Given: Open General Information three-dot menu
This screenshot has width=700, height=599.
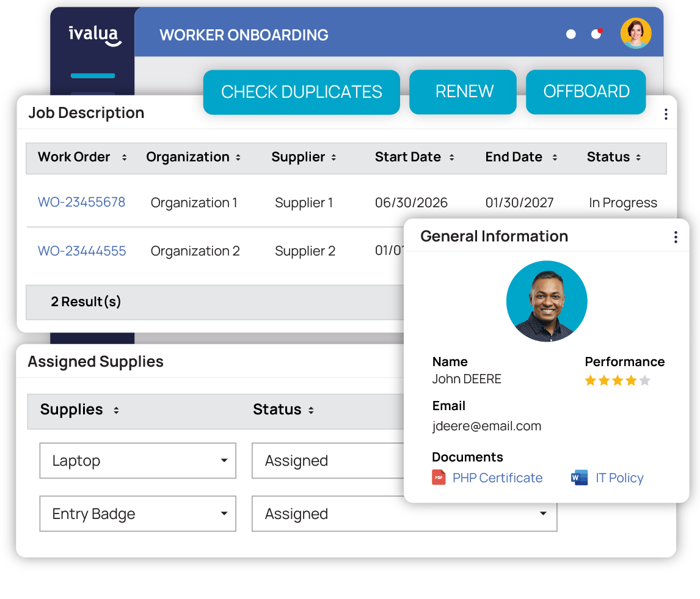Looking at the screenshot, I should tap(675, 237).
